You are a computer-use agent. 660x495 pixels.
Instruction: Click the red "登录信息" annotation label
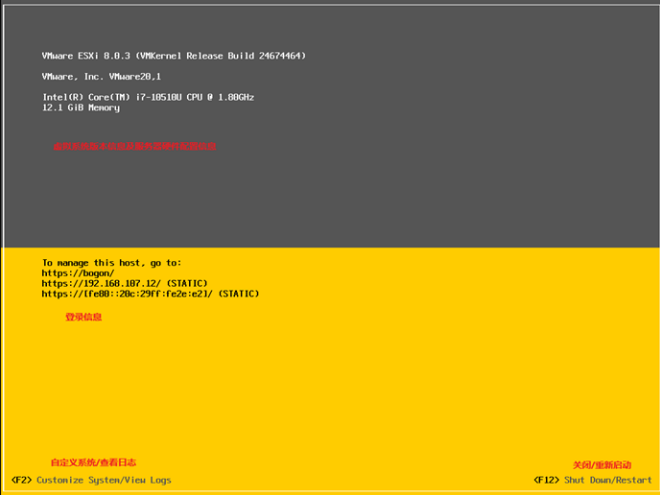[83, 317]
